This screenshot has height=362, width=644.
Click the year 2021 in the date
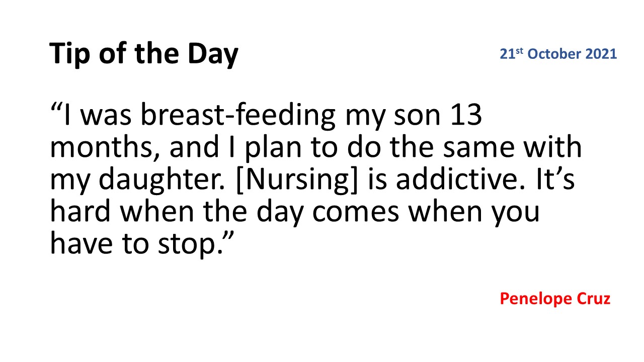coord(601,54)
